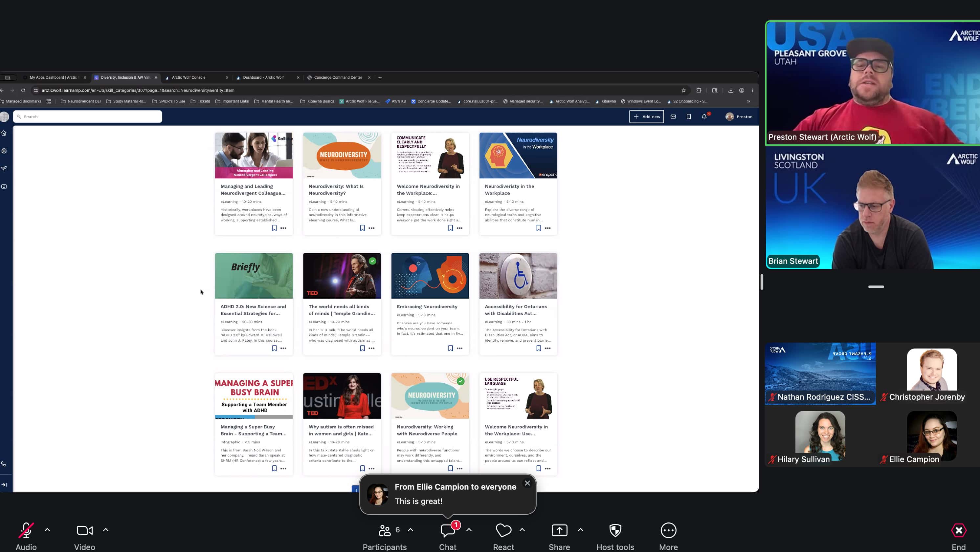Image resolution: width=980 pixels, height=552 pixels.
Task: Expand the Learnamp sidebar arrow
Action: pyautogui.click(x=4, y=485)
